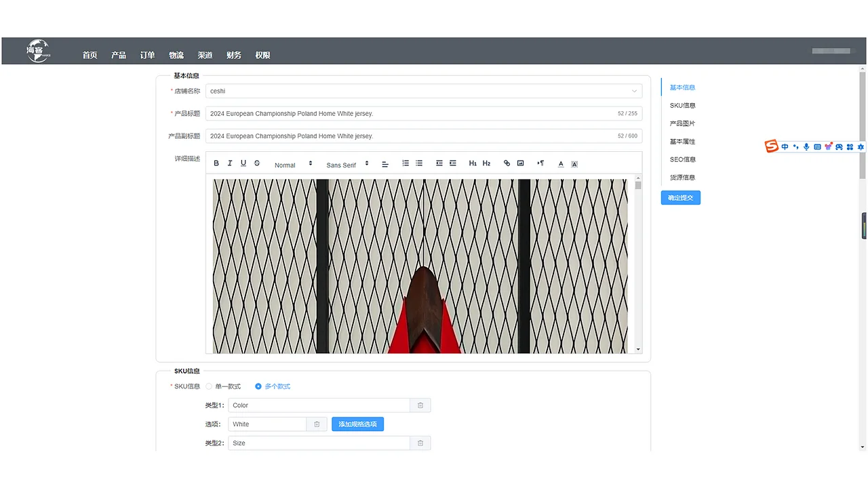
Task: Select the 多个款式 radio option
Action: (x=258, y=386)
